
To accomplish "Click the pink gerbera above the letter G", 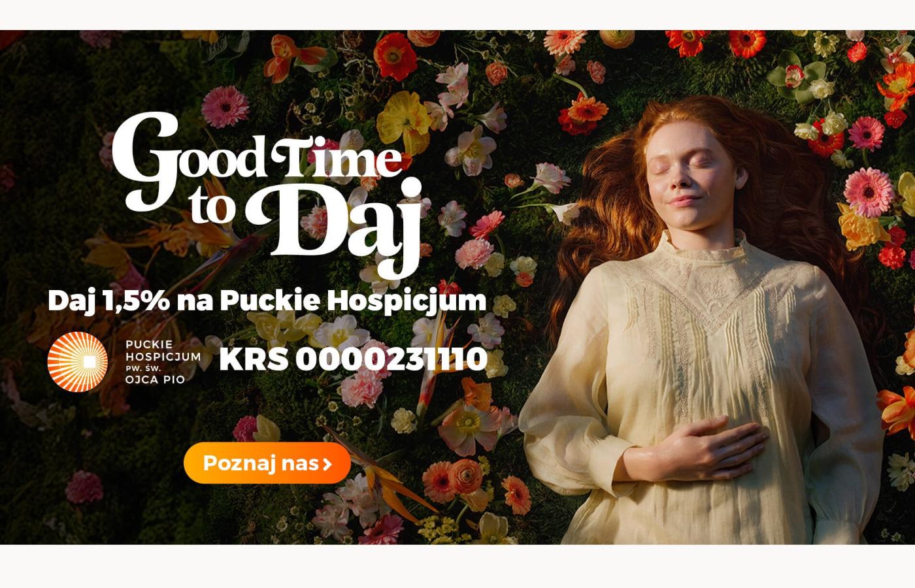I will tap(225, 106).
